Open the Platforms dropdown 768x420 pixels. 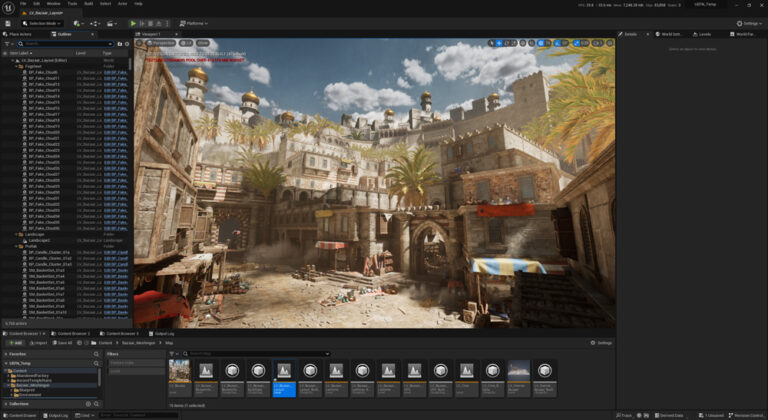[x=193, y=23]
